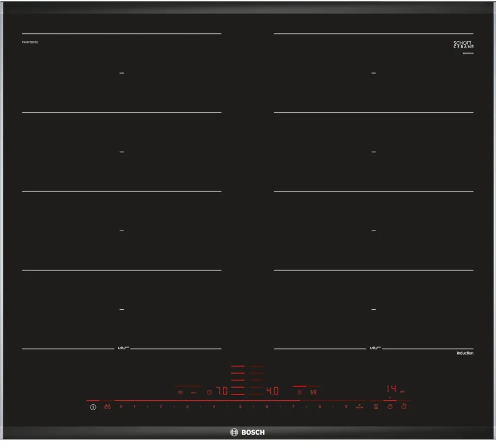Tap the timer display showing 14 min
The image size is (496, 448).
pos(396,389)
